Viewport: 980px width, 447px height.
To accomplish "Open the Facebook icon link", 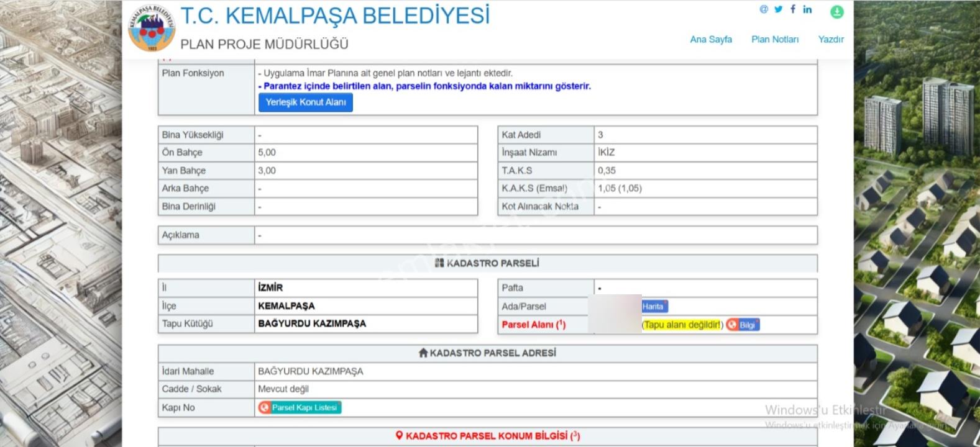I will tap(793, 9).
